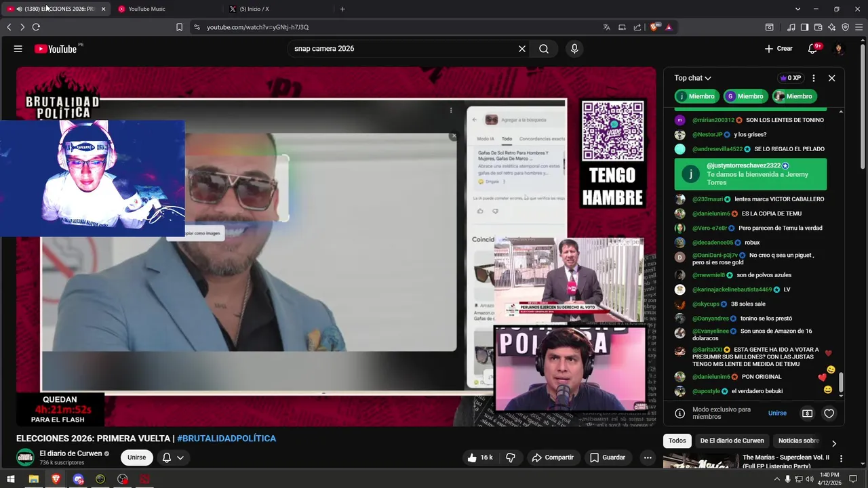
Task: Select the Noticias sobre filter chip
Action: pyautogui.click(x=799, y=441)
